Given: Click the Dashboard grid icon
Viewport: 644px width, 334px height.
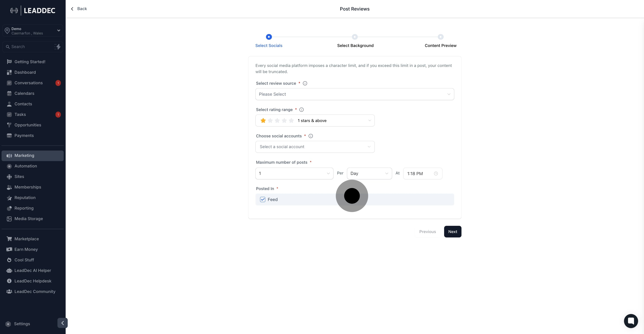Looking at the screenshot, I should point(9,72).
